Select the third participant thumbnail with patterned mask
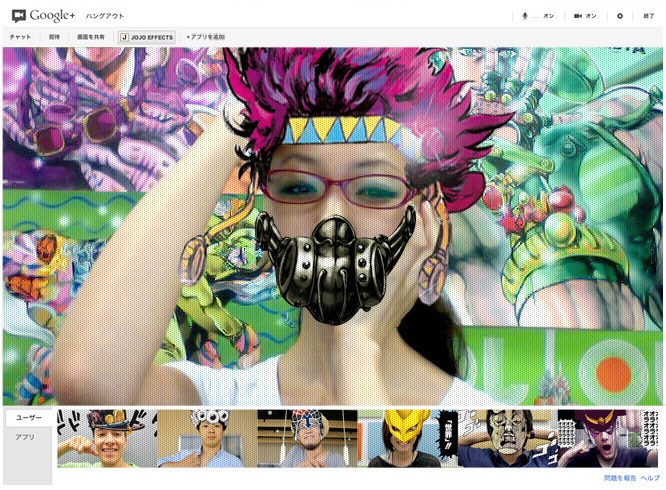This screenshot has height=490, width=666. pos(307,438)
